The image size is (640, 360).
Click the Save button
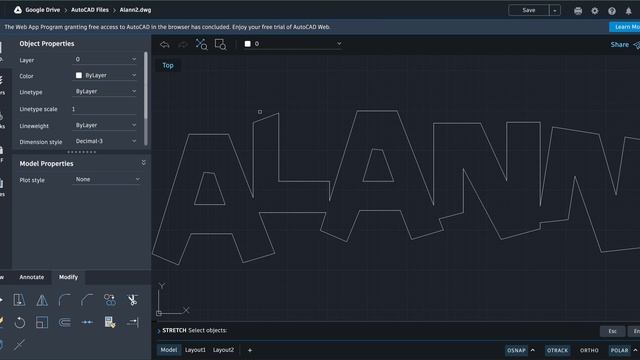[x=529, y=11]
